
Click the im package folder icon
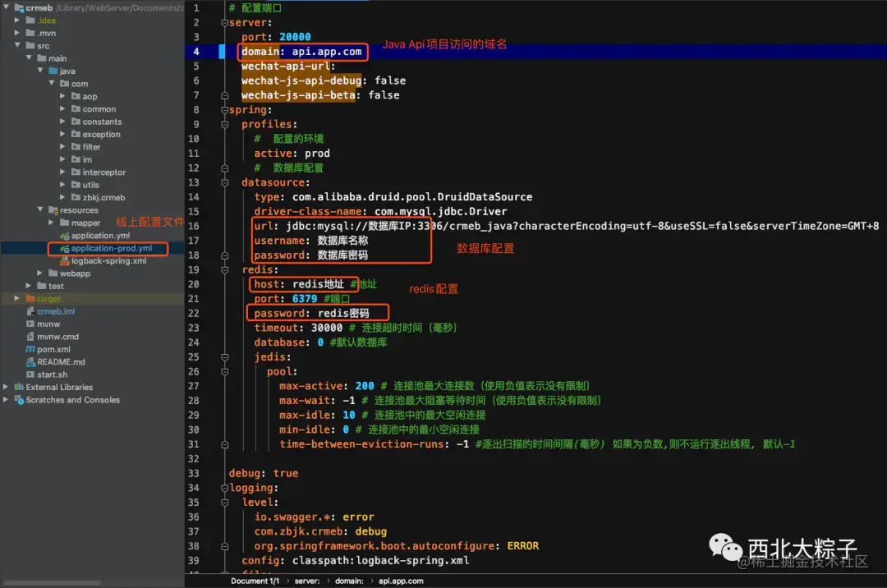coord(76,158)
